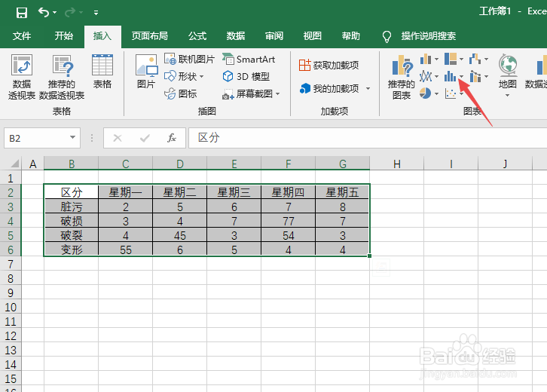Click the 星期五 header cell
The width and height of the screenshot is (547, 392).
(x=343, y=192)
